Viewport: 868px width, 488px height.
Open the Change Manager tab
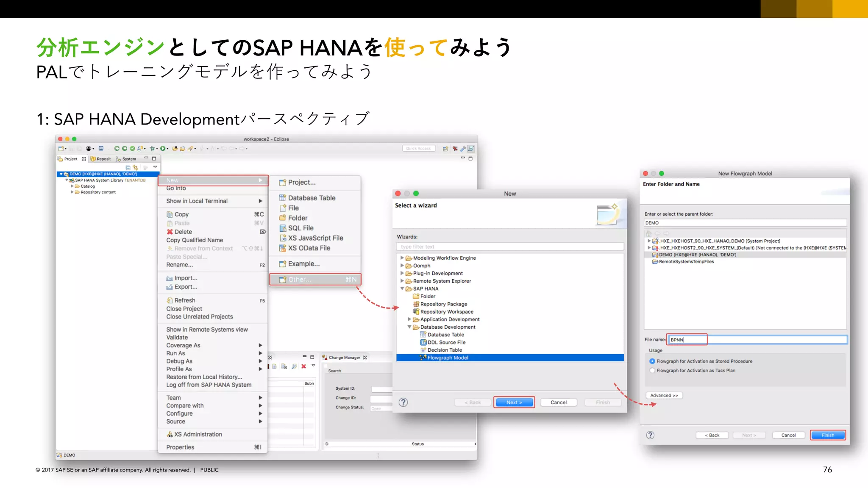344,358
